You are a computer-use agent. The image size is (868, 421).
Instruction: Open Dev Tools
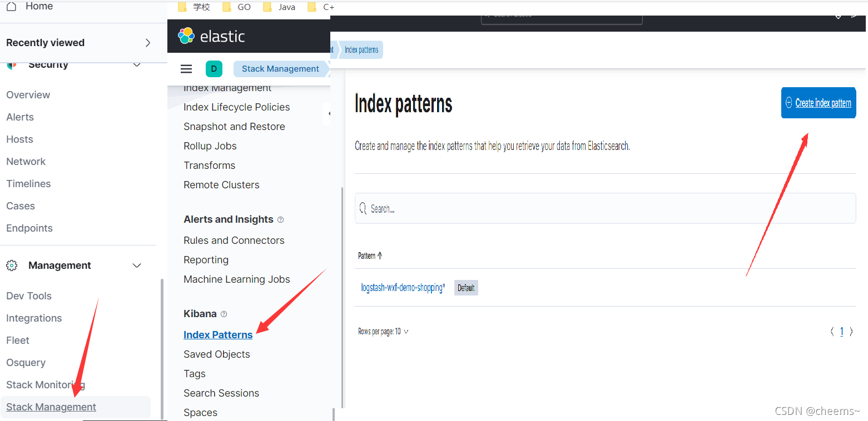(29, 296)
